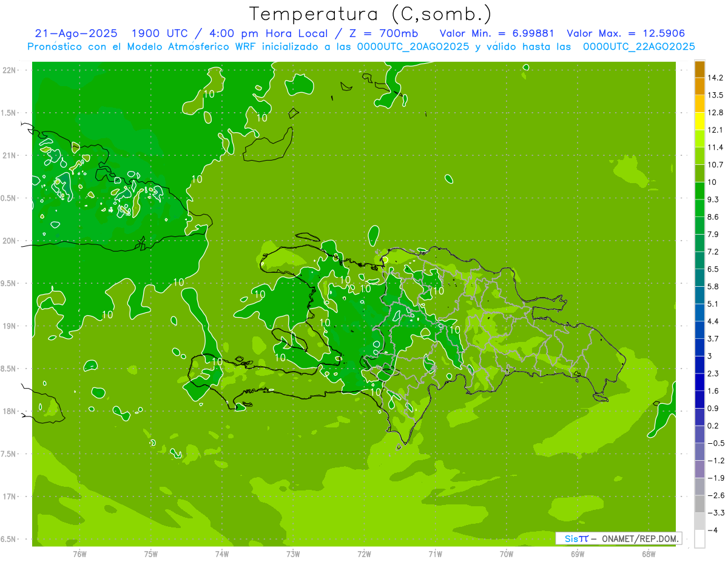The width and height of the screenshot is (728, 562).
Task: Pick the dark blue swatch between 2.3 and 1.6
Action: click(x=699, y=382)
